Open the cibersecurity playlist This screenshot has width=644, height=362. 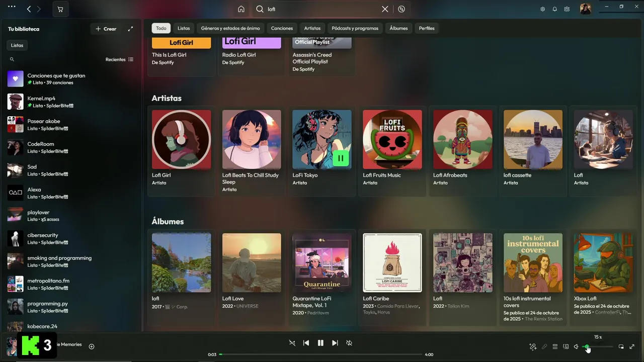tap(71, 238)
